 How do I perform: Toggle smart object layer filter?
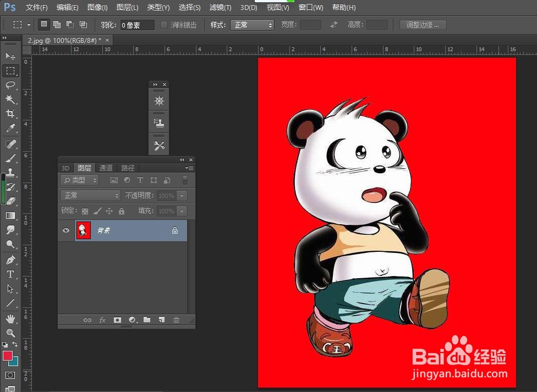pos(167,180)
